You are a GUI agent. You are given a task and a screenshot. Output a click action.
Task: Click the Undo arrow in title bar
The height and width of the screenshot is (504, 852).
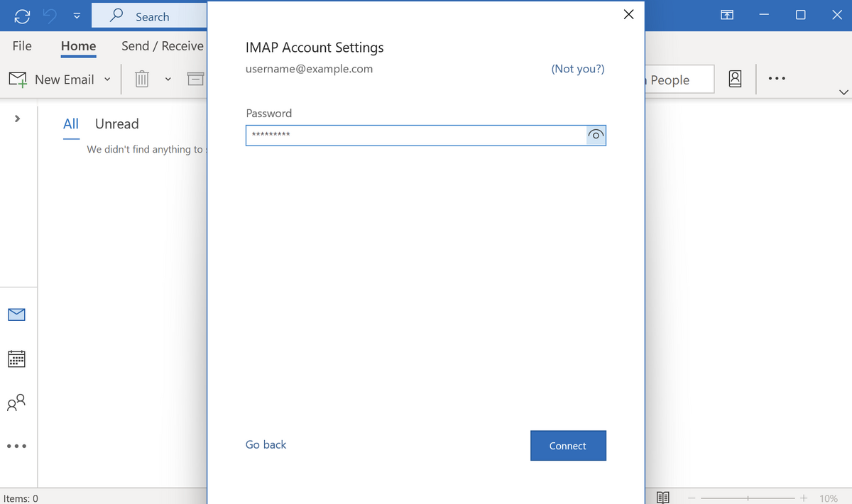pos(50,16)
